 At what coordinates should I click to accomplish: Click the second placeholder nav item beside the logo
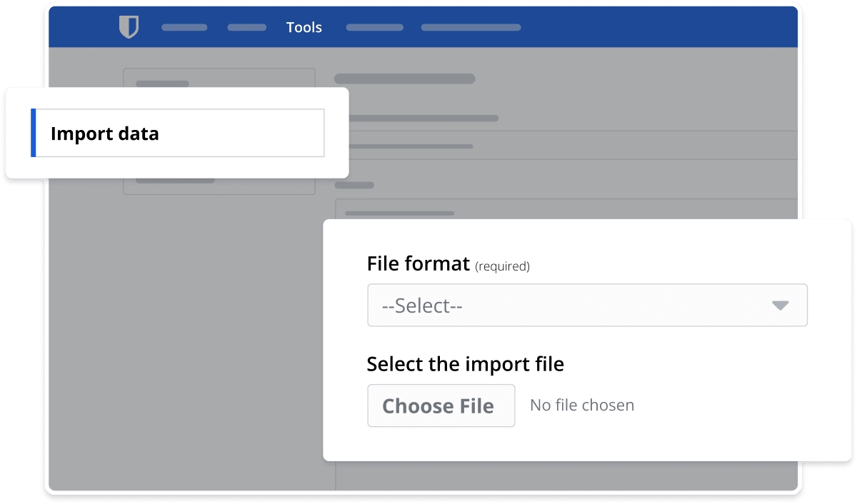246,27
